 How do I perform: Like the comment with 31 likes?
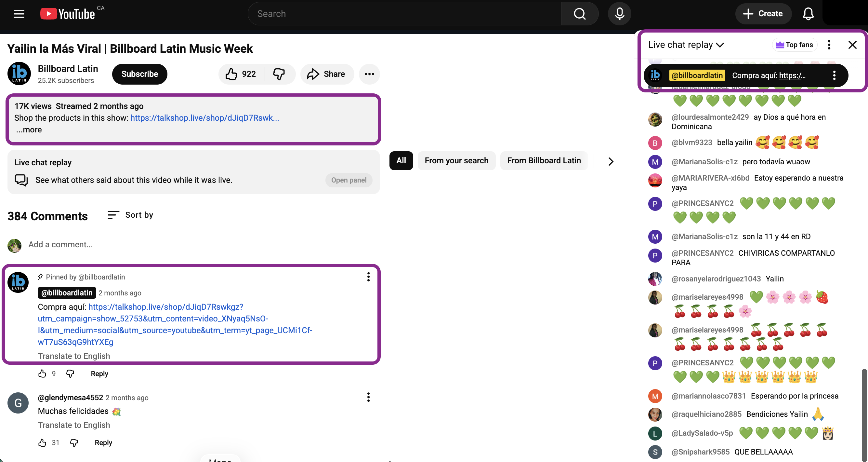42,443
